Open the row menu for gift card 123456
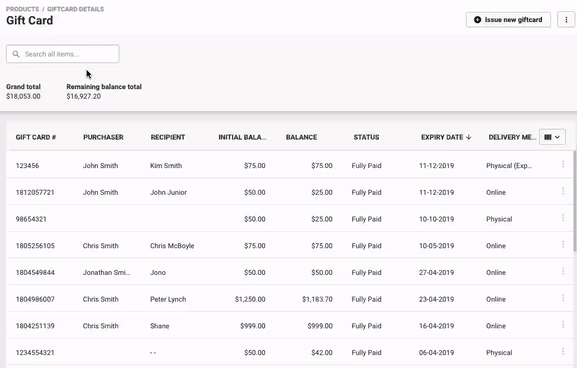The height and width of the screenshot is (368, 577). 563,164
